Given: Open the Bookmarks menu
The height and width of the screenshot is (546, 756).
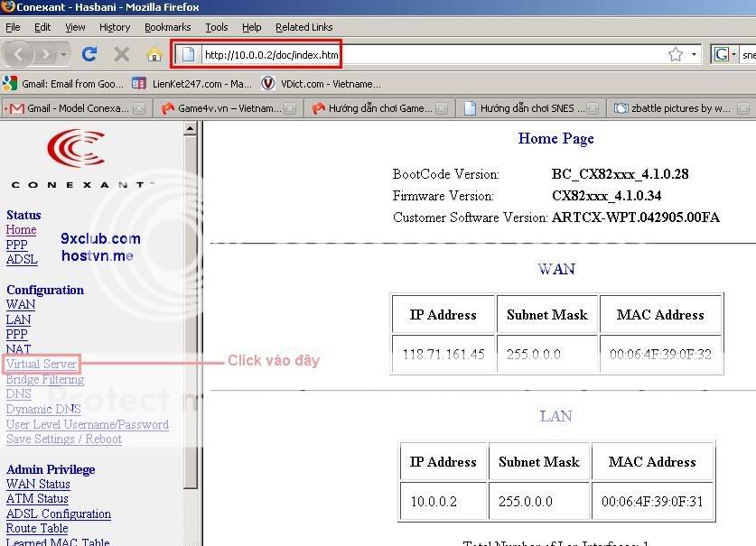Looking at the screenshot, I should tap(168, 27).
